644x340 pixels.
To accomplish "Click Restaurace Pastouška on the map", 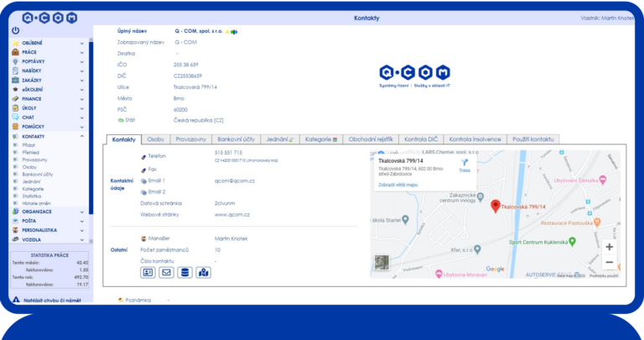I will tap(567, 223).
